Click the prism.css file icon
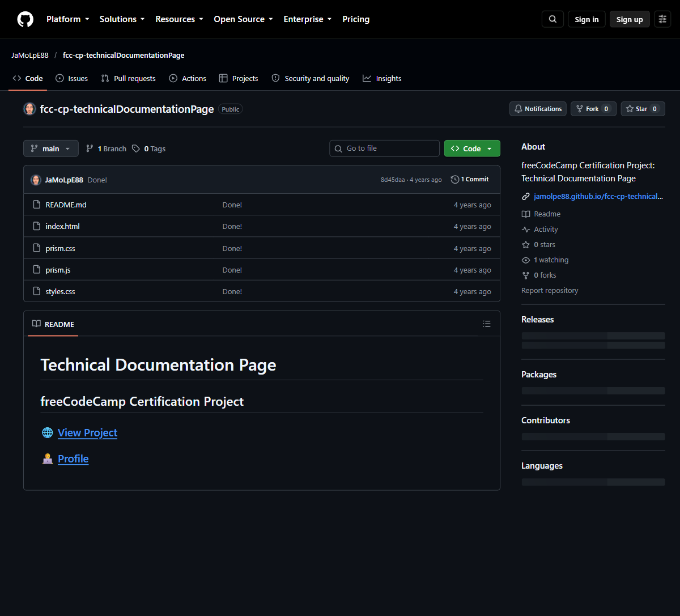680x616 pixels. (37, 248)
